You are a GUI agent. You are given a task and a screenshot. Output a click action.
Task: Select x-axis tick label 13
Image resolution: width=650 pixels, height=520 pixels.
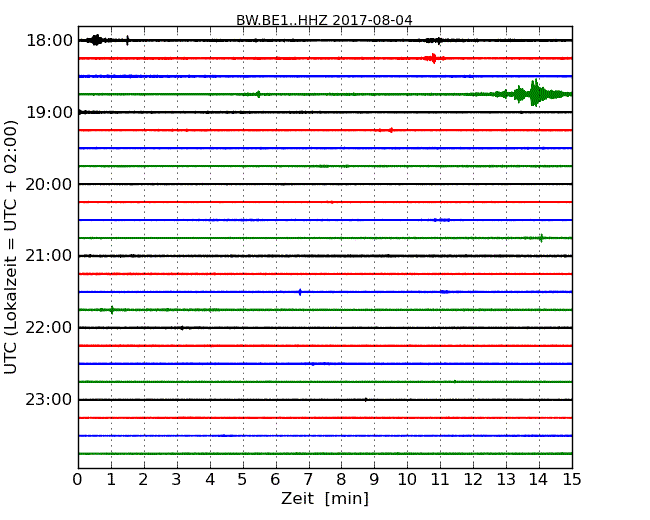click(506, 480)
